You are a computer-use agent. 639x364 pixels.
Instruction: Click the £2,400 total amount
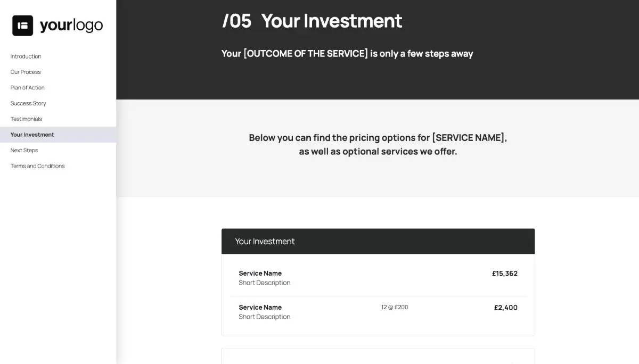(506, 307)
